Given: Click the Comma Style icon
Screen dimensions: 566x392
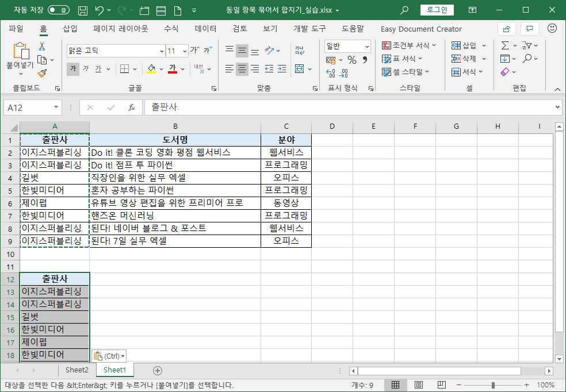Looking at the screenshot, I should (365, 60).
